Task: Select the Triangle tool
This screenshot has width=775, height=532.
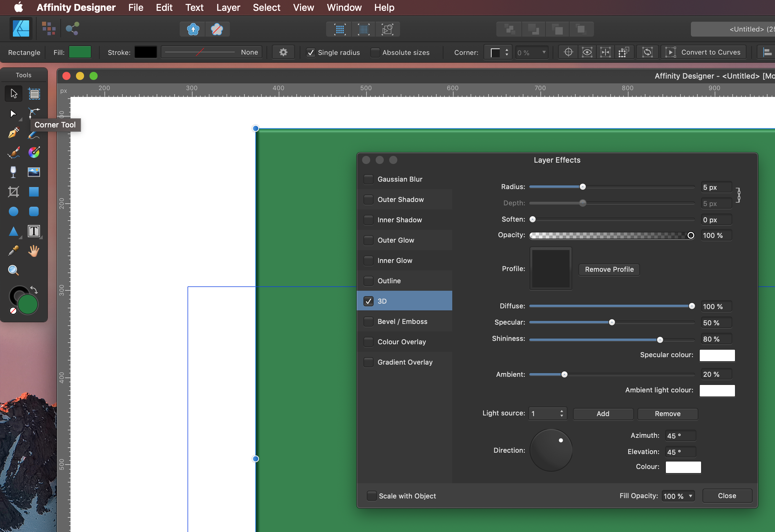Action: coord(14,231)
